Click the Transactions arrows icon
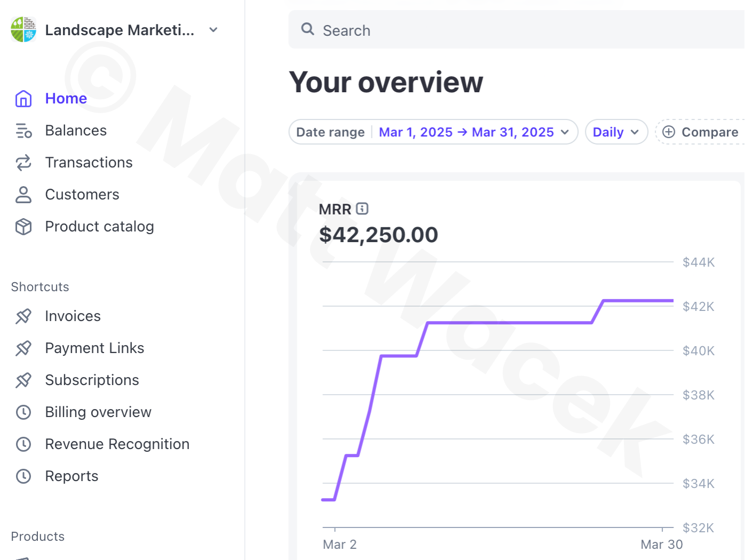The image size is (745, 560). pyautogui.click(x=23, y=163)
